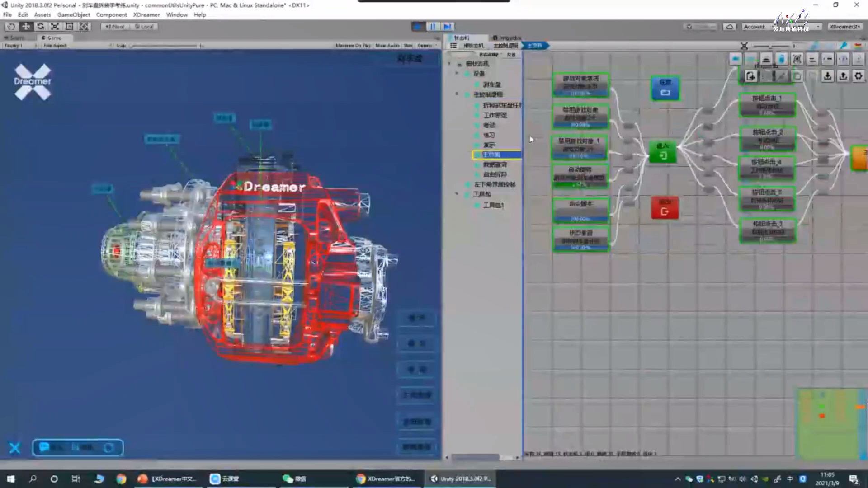868x488 pixels.
Task: Click the blue lock icon in canvas toolbar
Action: click(x=782, y=59)
